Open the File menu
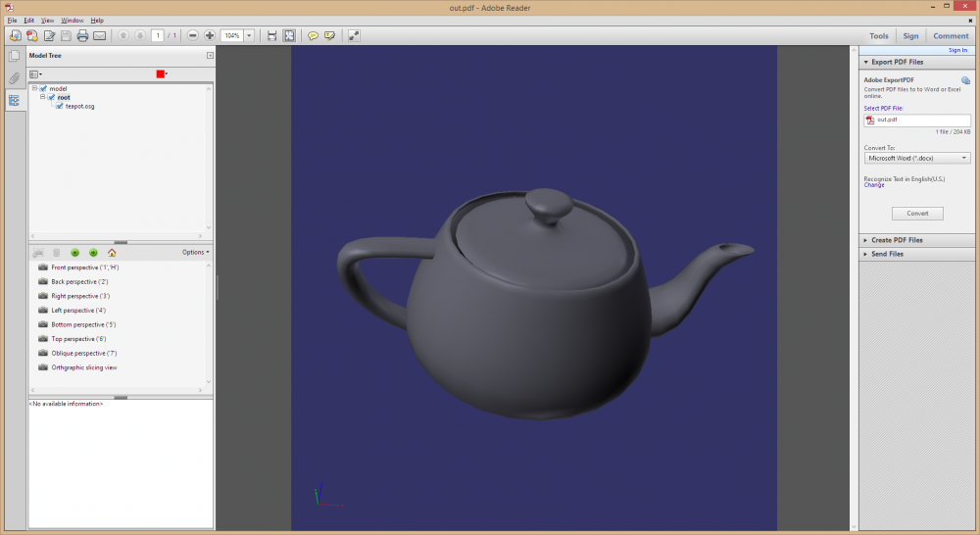The height and width of the screenshot is (535, 980). (12, 20)
